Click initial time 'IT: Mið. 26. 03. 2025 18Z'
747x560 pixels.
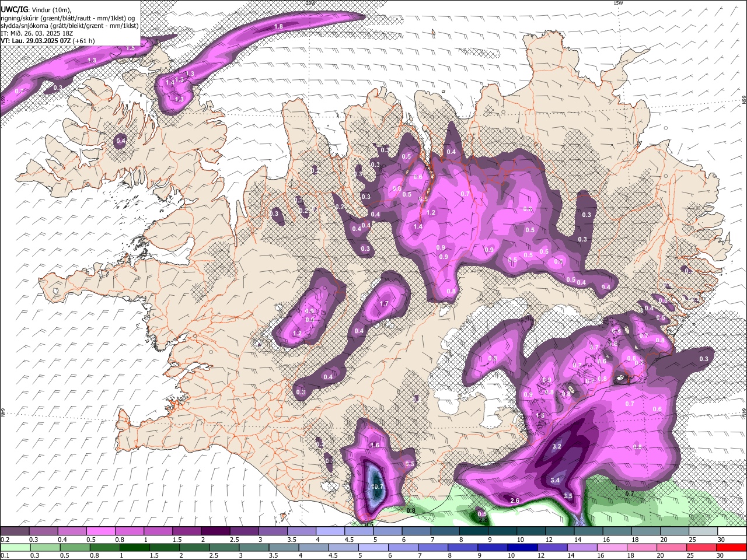pos(36,33)
